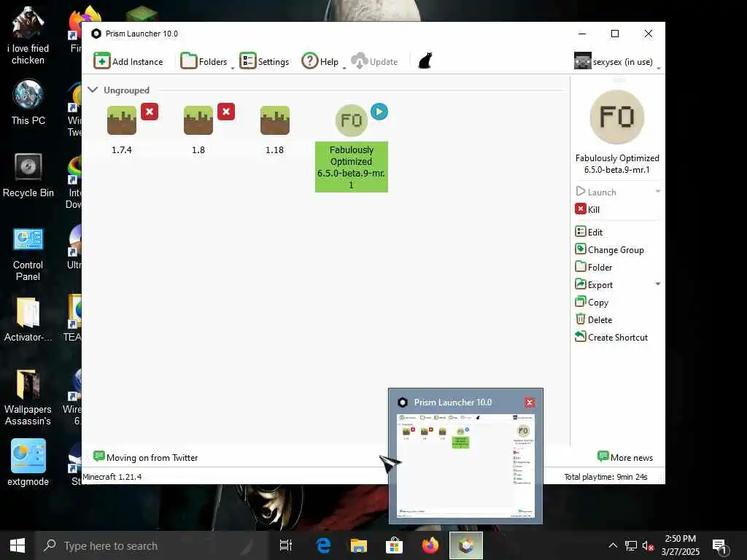Click the muted volume tray icon
This screenshot has width=747, height=560.
point(648,545)
